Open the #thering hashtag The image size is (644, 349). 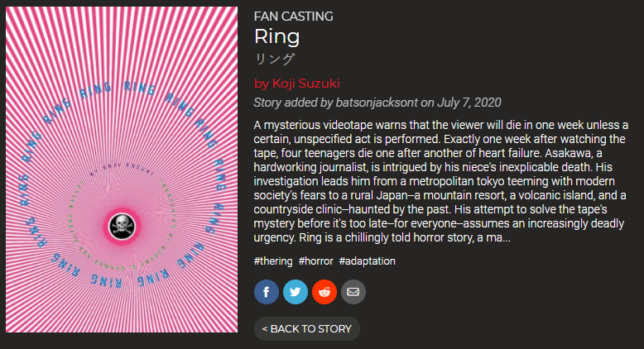[x=273, y=261]
